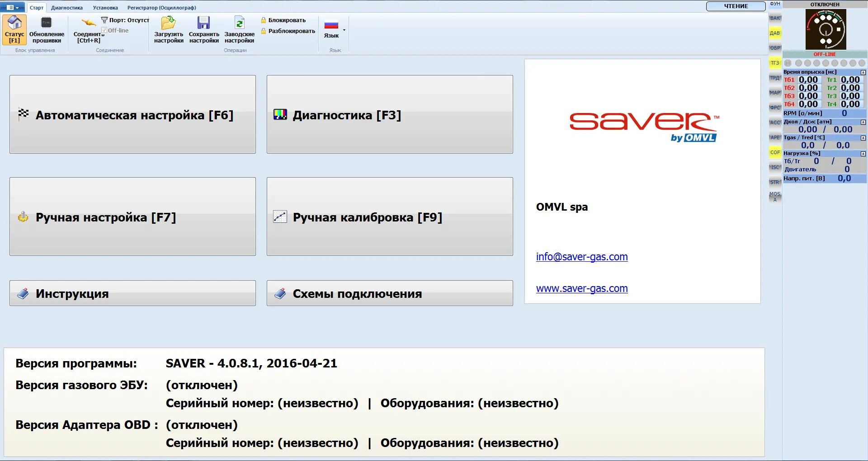Click the ОБР side indicator
The width and height of the screenshot is (868, 461).
775,48
